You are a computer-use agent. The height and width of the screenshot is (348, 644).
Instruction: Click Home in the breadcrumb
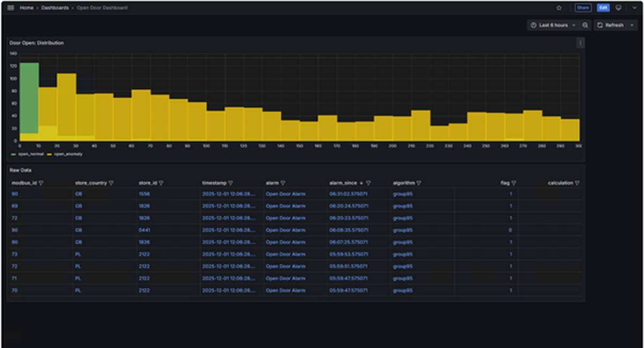[26, 8]
